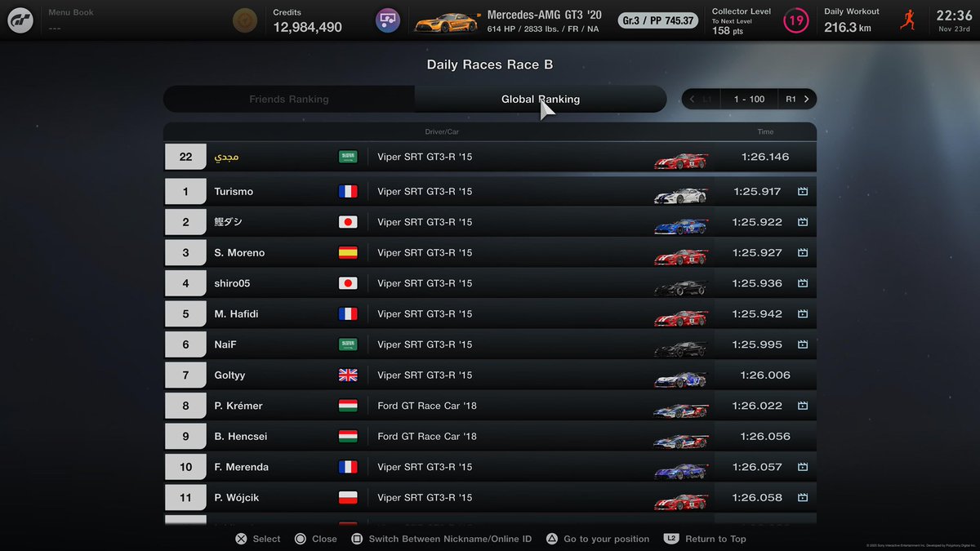This screenshot has width=980, height=551.
Task: Click Hungary flag next to P. Krémer
Action: tap(348, 406)
